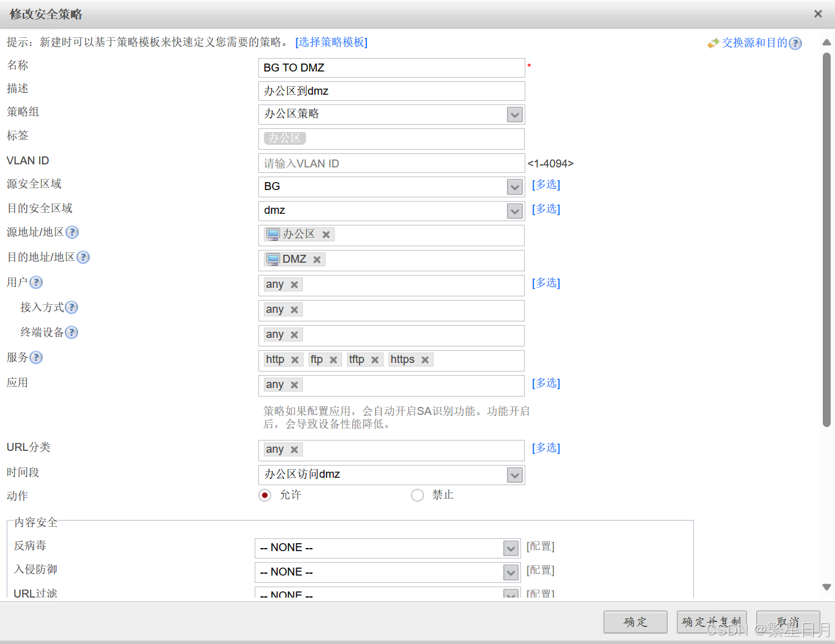The height and width of the screenshot is (644, 835).
Task: Open help icon beside 终端设备 label
Action: coord(71,332)
